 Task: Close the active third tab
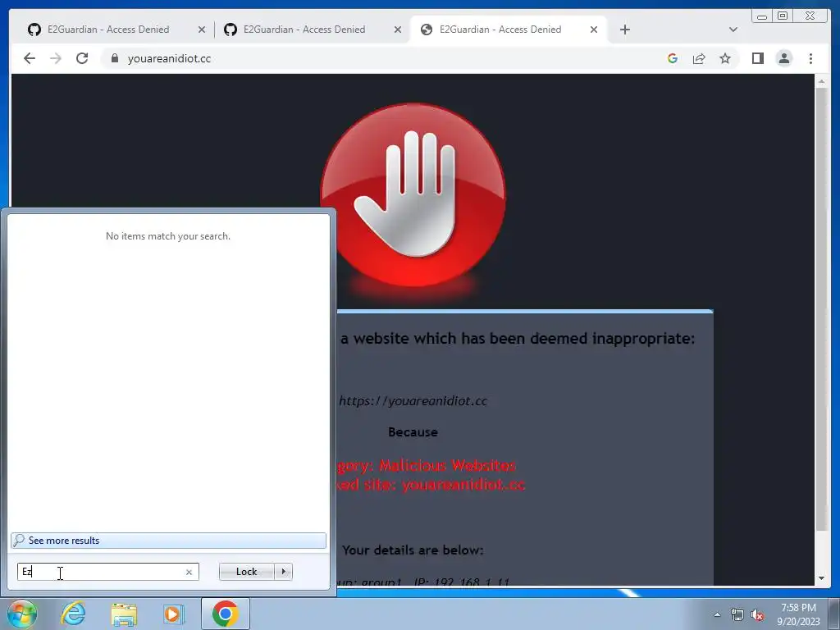[x=594, y=30]
